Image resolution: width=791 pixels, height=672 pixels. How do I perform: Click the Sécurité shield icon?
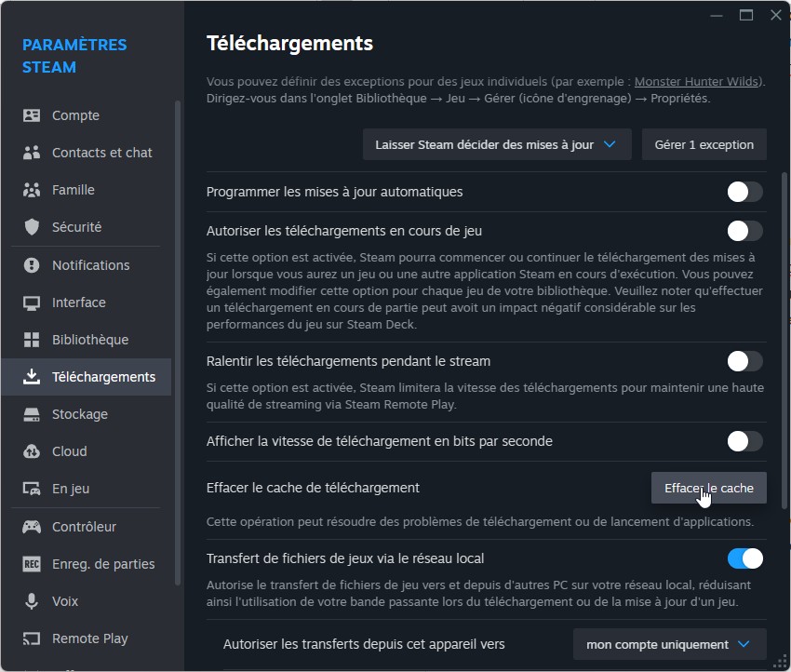coord(32,226)
